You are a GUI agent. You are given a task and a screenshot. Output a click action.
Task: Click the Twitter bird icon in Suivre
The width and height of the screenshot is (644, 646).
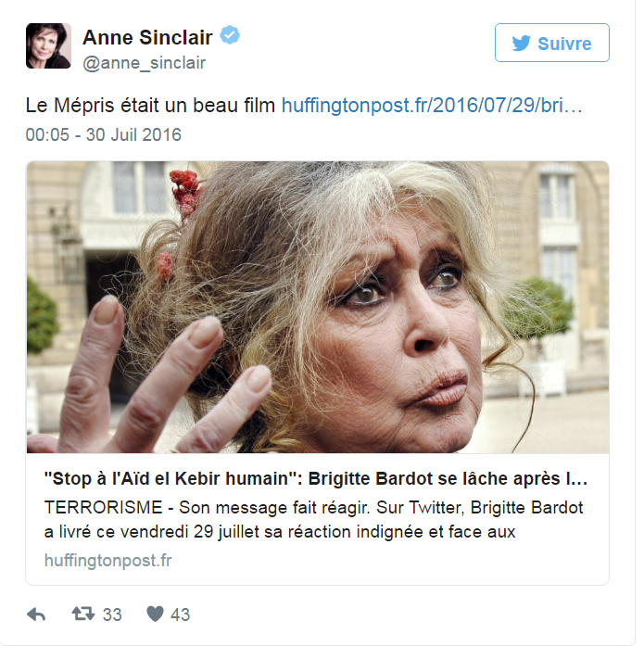coord(522,44)
